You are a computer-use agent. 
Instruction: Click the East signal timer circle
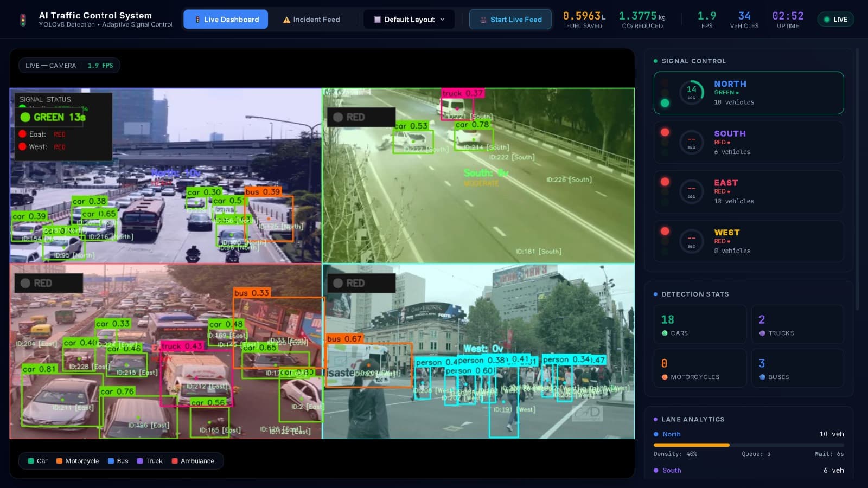691,191
